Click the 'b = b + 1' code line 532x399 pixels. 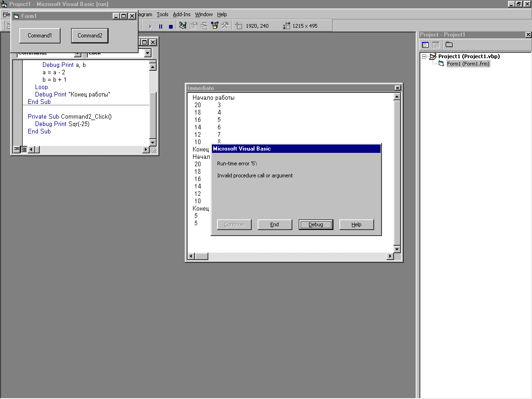point(54,80)
